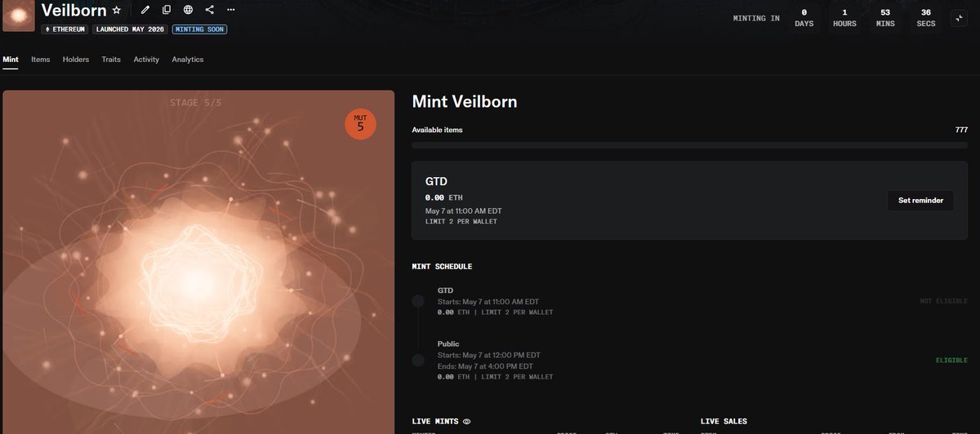Click the MUT 5 orange badge
Screen dimensions: 980x434
point(360,123)
